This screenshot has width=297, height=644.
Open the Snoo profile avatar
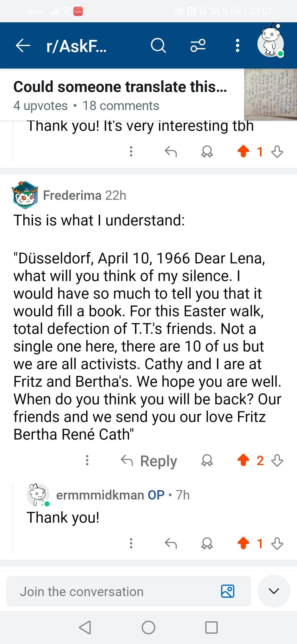[271, 41]
